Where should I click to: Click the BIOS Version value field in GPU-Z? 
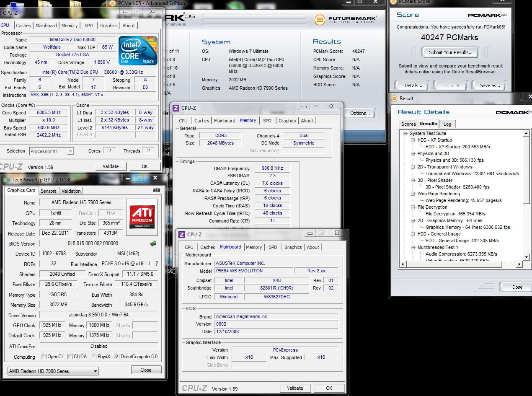tap(93, 243)
